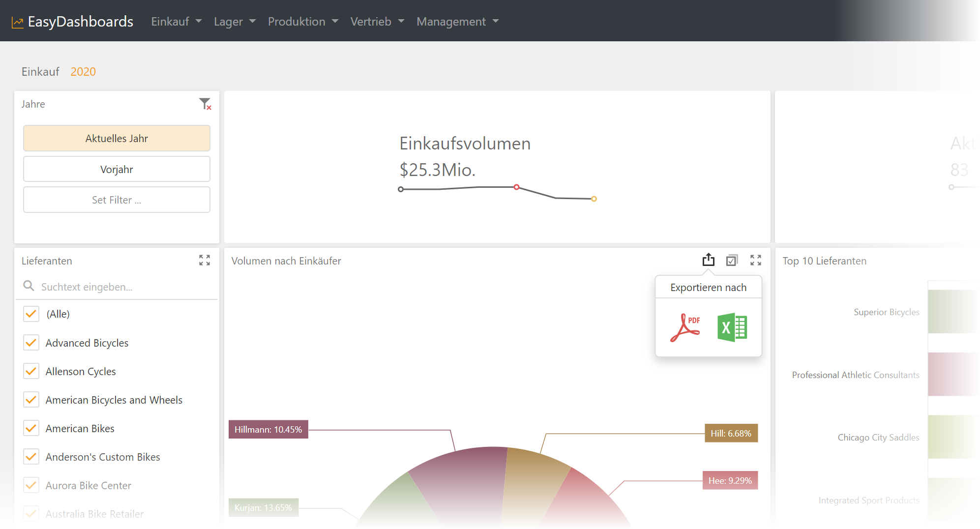
Task: Open the Einkauf dropdown menu
Action: coord(176,22)
